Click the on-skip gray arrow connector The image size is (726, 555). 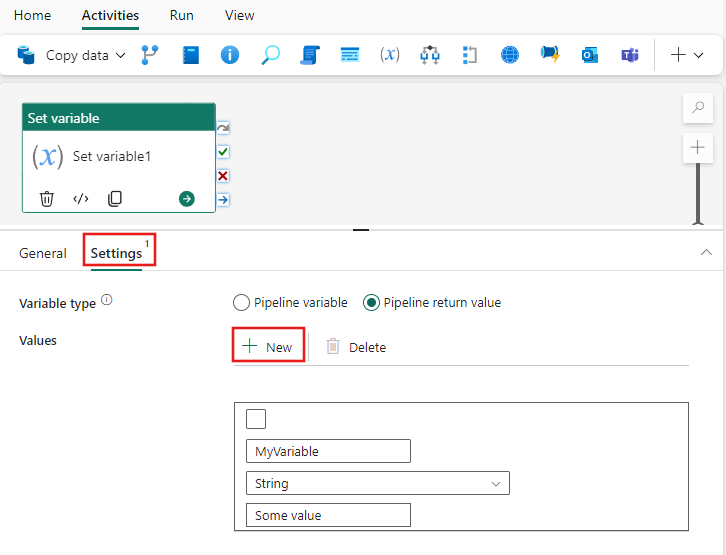point(223,128)
